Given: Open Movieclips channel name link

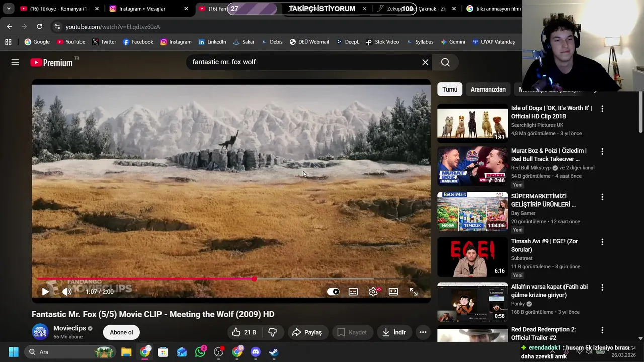Looking at the screenshot, I should tap(69, 328).
